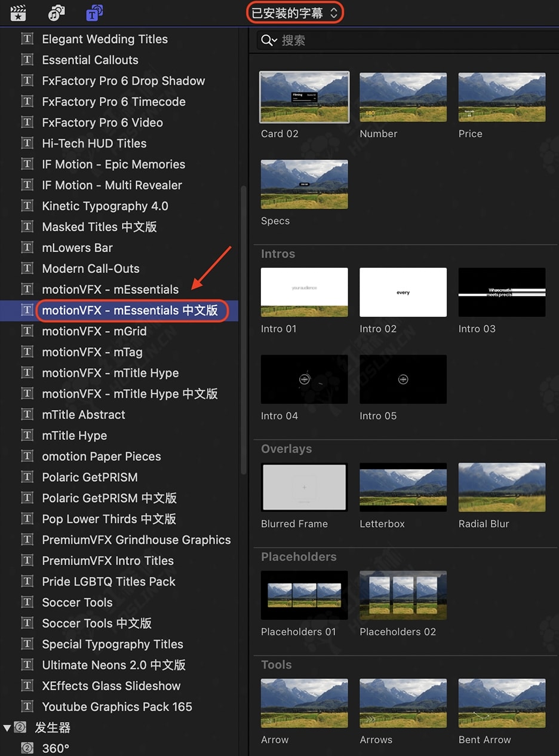Click the sidebar vertical scrollbar

pos(243,329)
